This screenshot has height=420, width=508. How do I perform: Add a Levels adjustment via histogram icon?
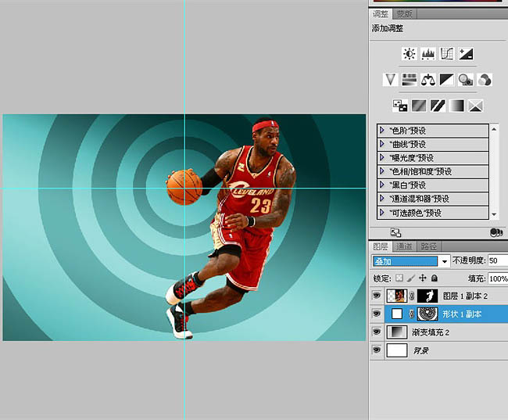pos(428,54)
